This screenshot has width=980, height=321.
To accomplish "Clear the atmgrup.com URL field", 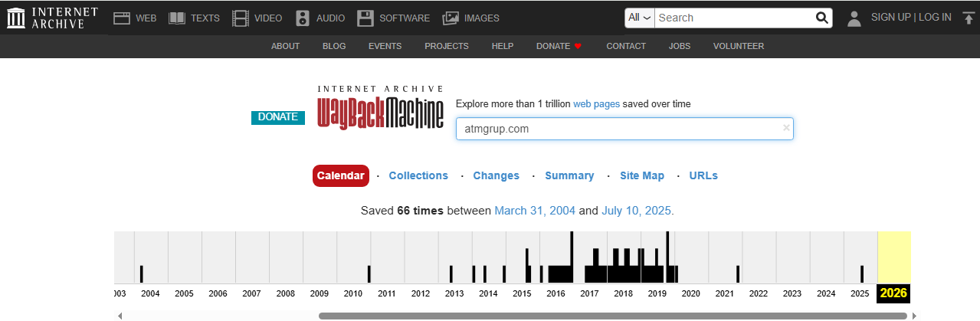I will pyautogui.click(x=786, y=129).
